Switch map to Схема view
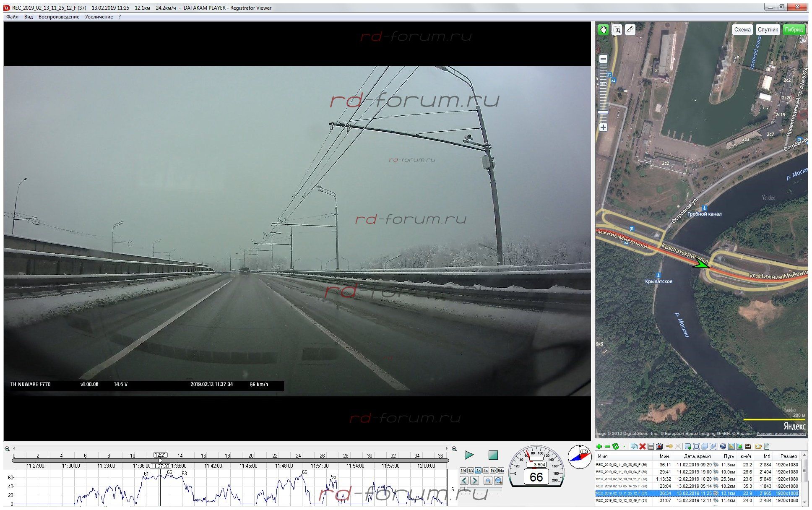 coord(742,29)
